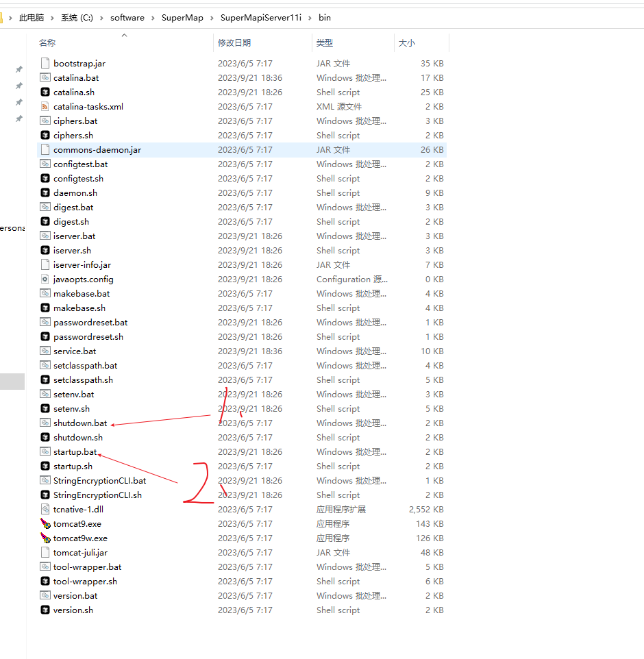644x659 pixels.
Task: Select the digest.sh file name
Action: click(x=71, y=222)
